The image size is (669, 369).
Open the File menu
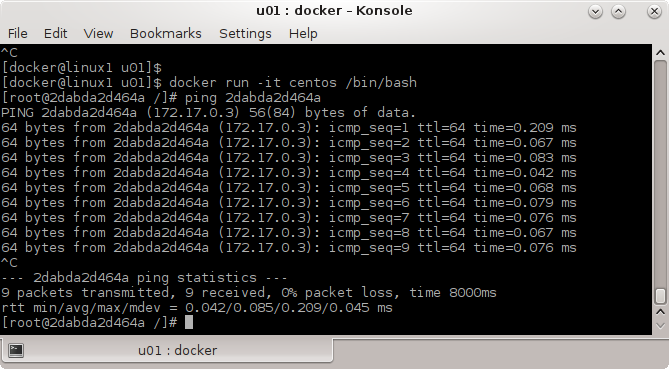[x=17, y=33]
